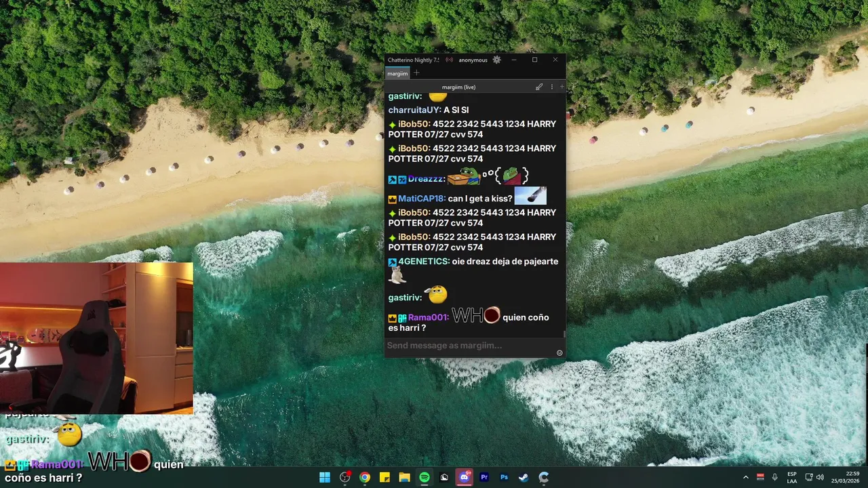Click the image thumbnail in MatiCAP18 message

point(530,196)
